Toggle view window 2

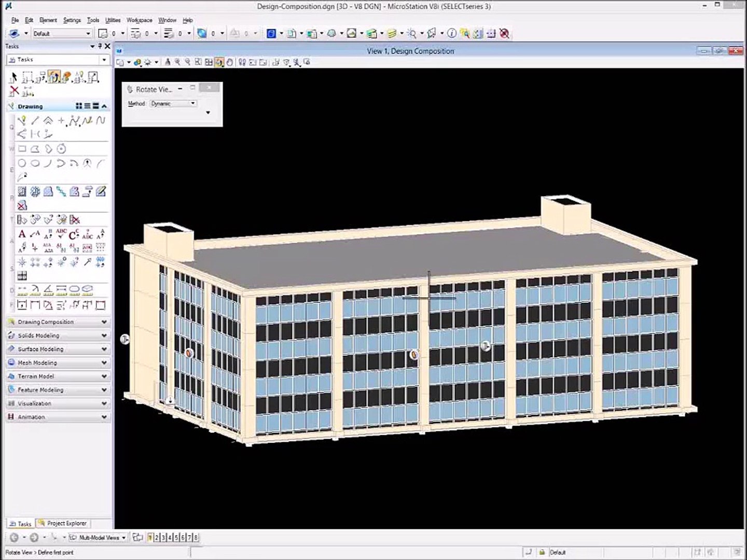pos(157,538)
